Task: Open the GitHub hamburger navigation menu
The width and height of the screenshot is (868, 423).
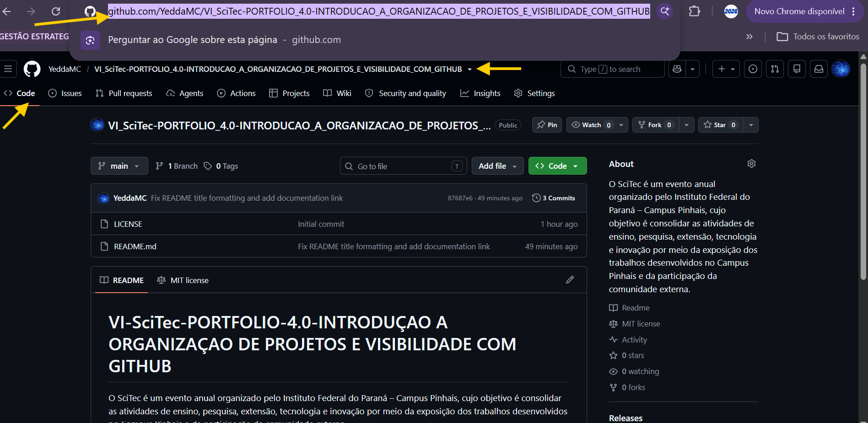Action: coord(8,69)
